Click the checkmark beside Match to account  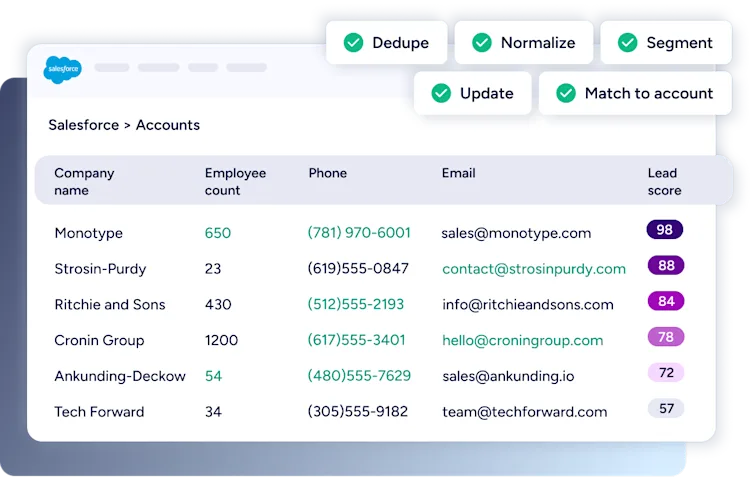click(566, 93)
